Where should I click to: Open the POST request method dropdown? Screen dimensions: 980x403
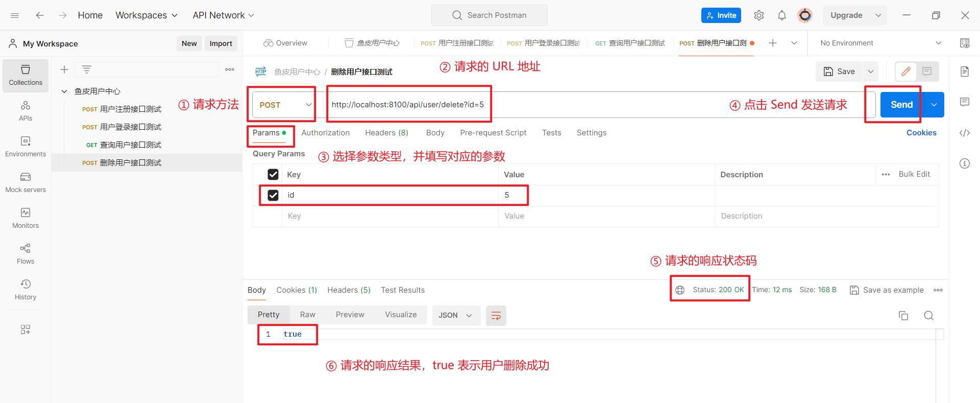[x=284, y=105]
